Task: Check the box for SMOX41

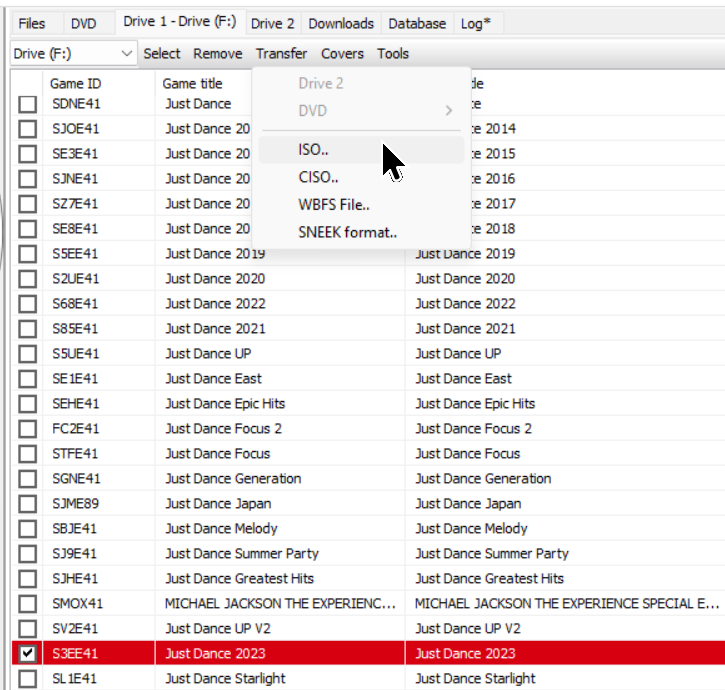Action: click(x=28, y=604)
